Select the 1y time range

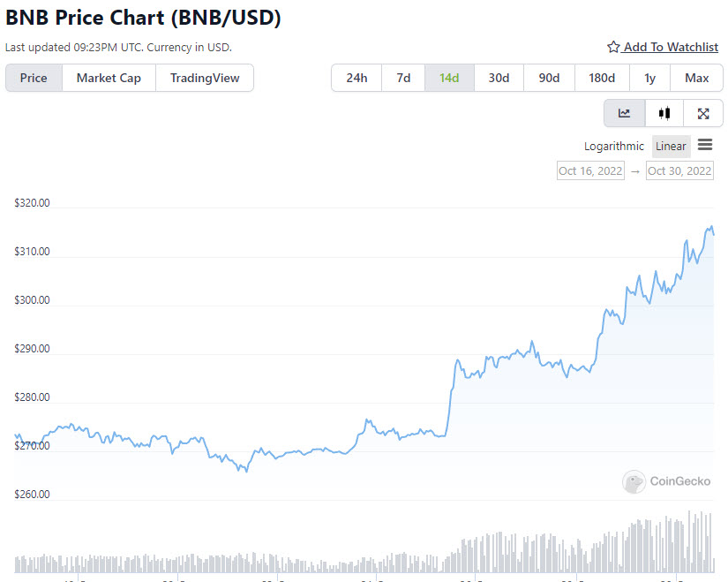pos(650,78)
